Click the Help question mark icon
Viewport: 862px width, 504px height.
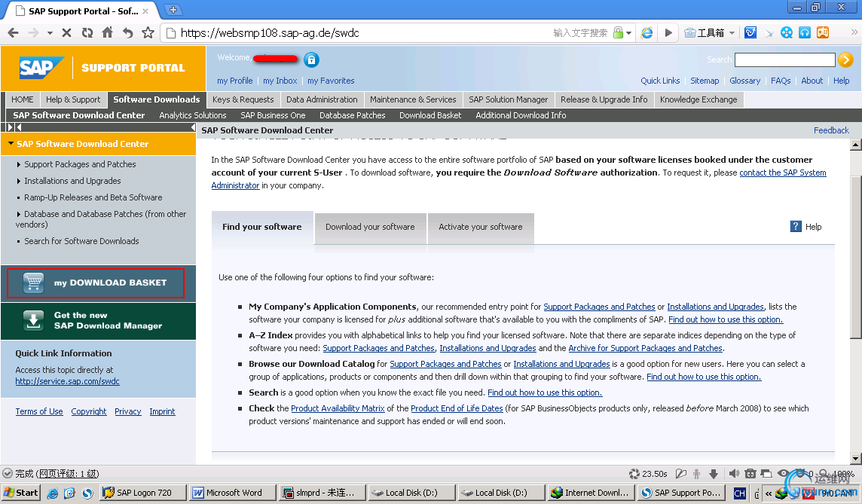[796, 226]
